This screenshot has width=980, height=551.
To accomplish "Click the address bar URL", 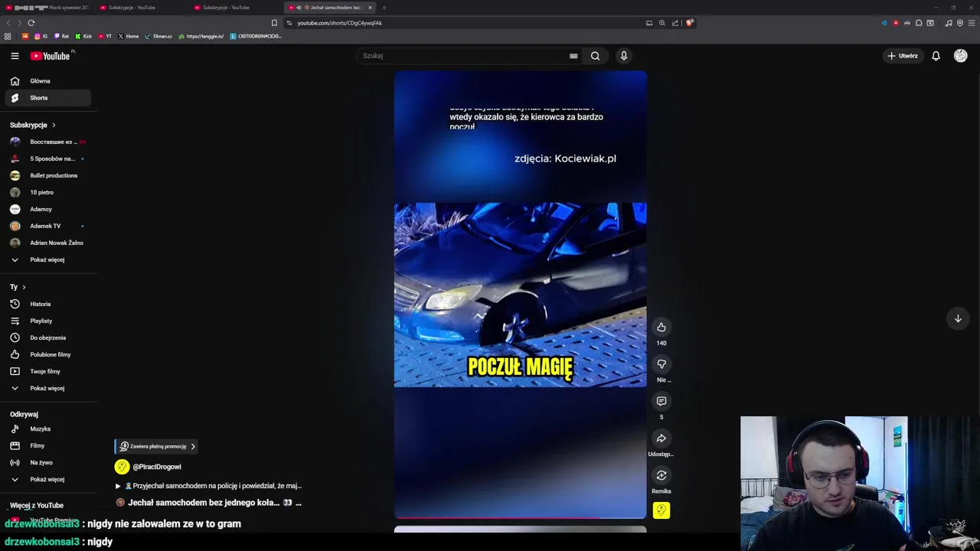I will pos(339,23).
